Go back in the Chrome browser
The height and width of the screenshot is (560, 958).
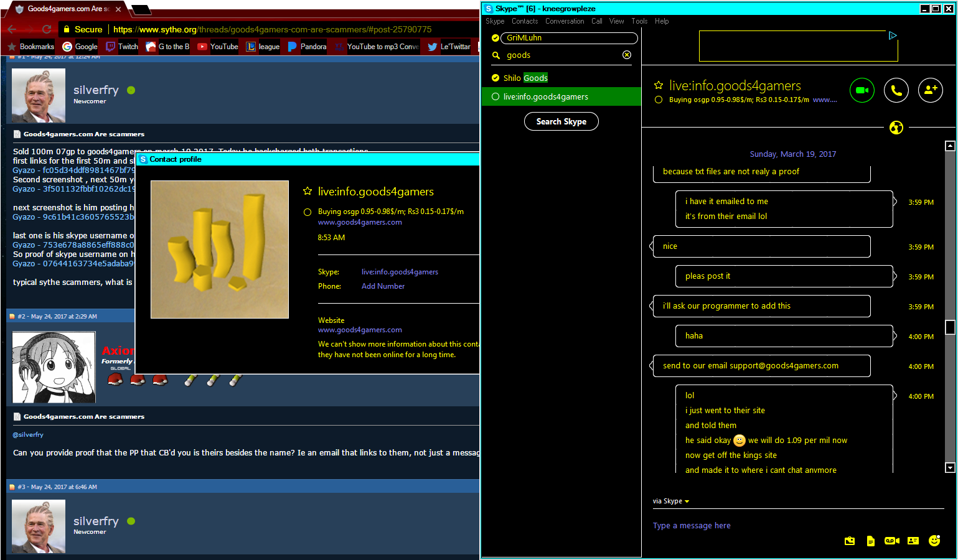(12, 29)
